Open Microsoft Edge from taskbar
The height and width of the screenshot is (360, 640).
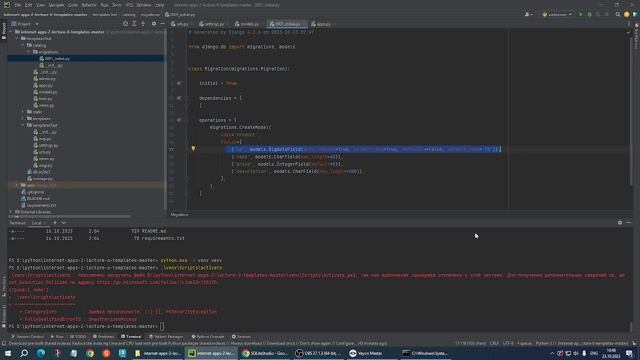[41, 353]
